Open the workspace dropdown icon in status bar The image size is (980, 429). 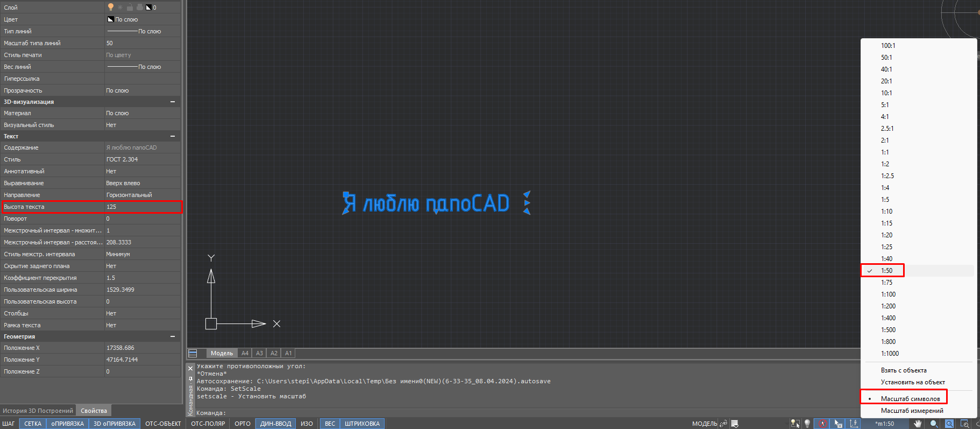[735, 424]
